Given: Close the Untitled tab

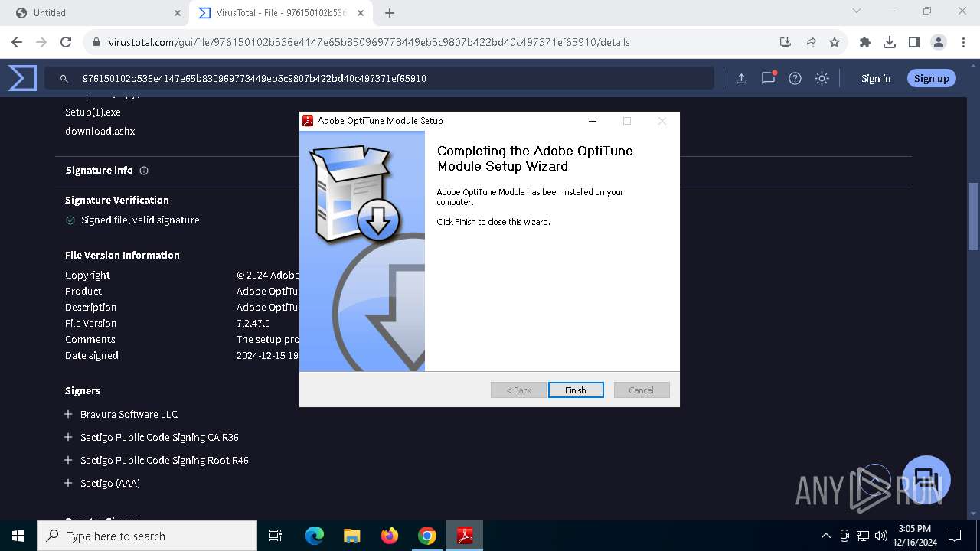Looking at the screenshot, I should tap(178, 13).
